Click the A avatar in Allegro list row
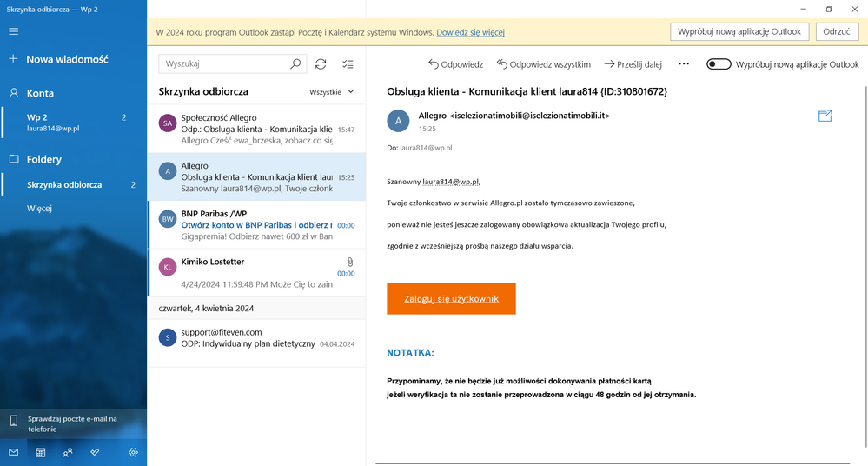Image resolution: width=868 pixels, height=466 pixels. [x=168, y=171]
